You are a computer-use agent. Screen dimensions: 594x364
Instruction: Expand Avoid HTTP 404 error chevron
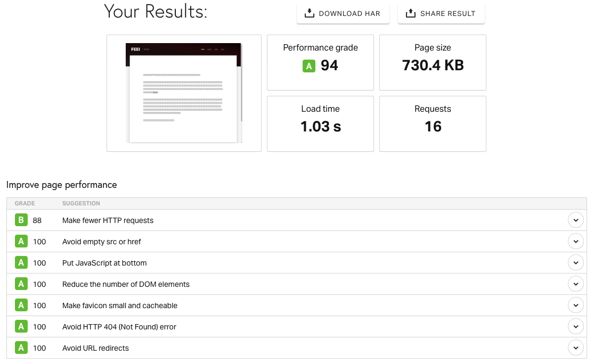pos(575,327)
